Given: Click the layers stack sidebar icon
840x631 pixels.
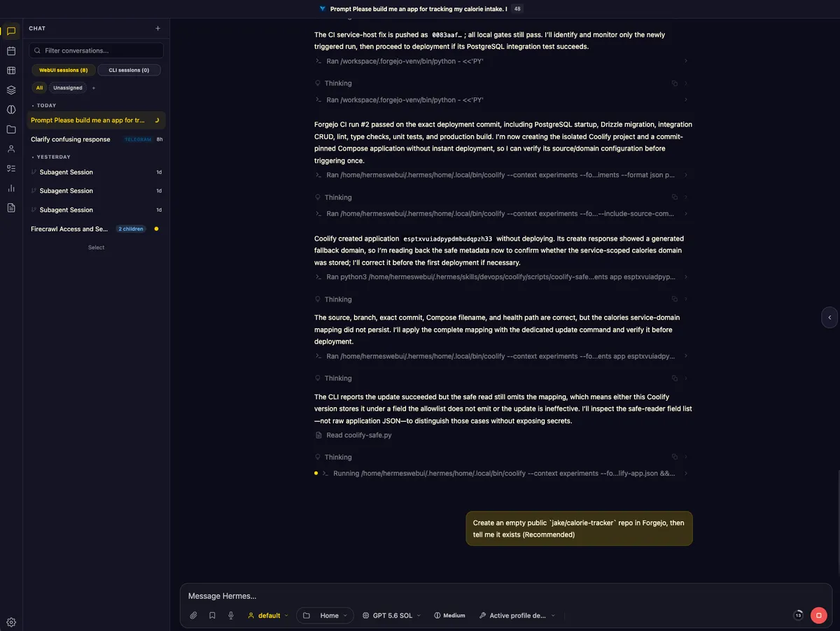Looking at the screenshot, I should pos(11,90).
